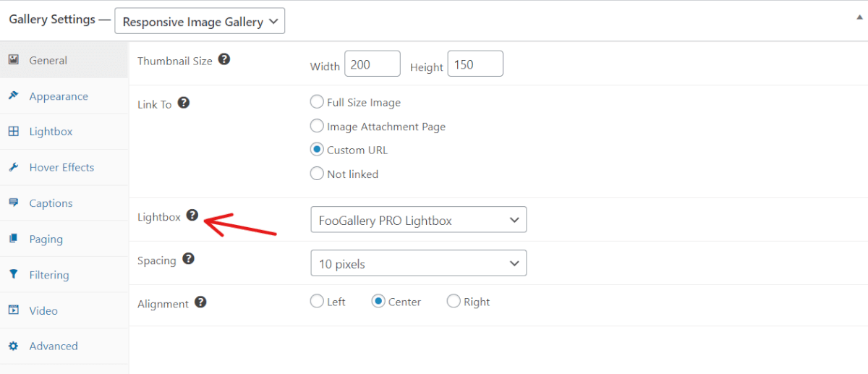Click the Video play icon in sidebar
Viewport: 868px width, 374px height.
point(13,310)
